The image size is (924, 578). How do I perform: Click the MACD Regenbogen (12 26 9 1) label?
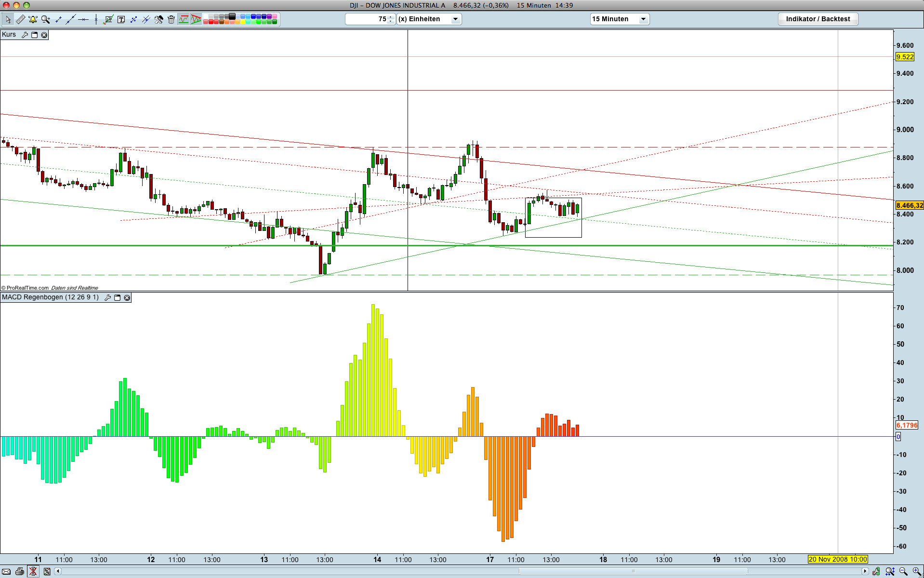point(50,297)
